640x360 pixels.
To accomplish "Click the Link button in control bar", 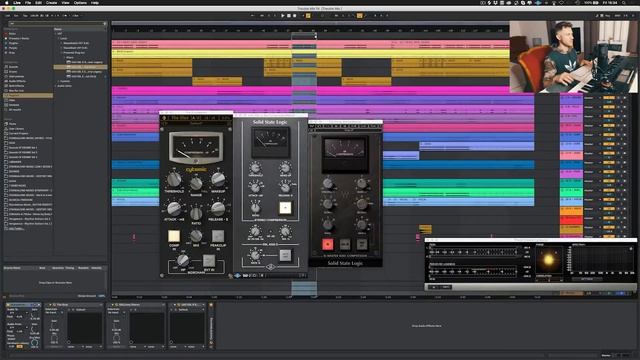I will click(8, 16).
